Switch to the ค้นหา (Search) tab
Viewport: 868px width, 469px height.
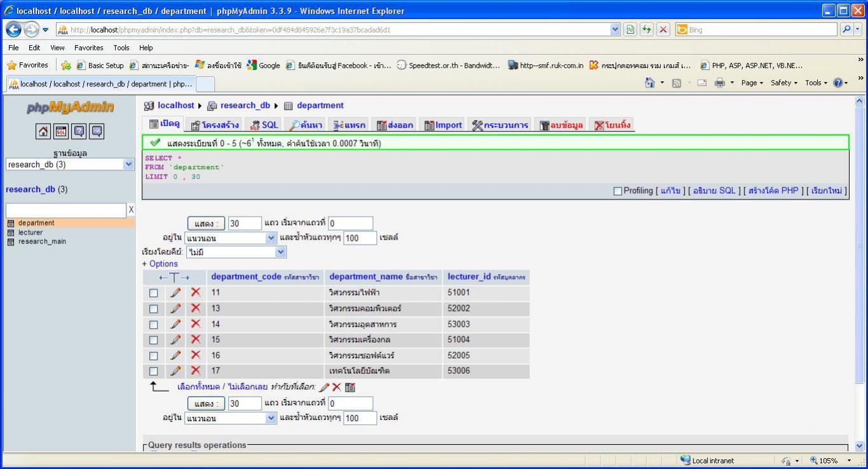(x=306, y=125)
